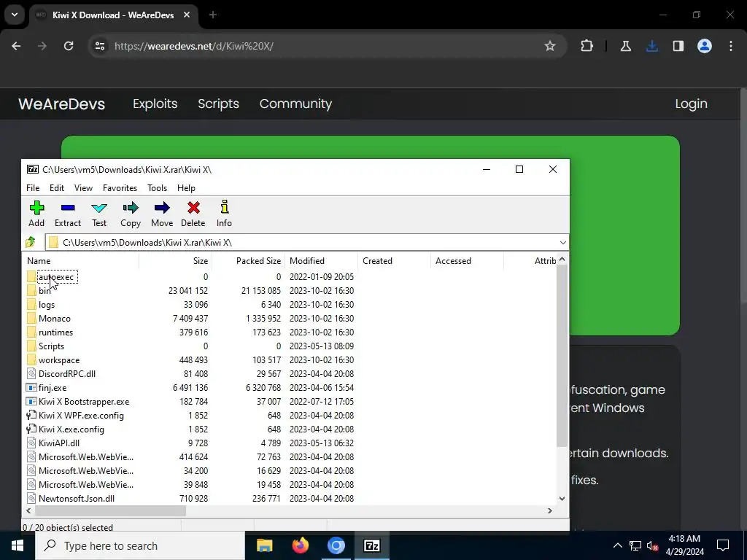Viewport: 747px width, 560px height.
Task: Open the Windows Start menu
Action: point(18,545)
